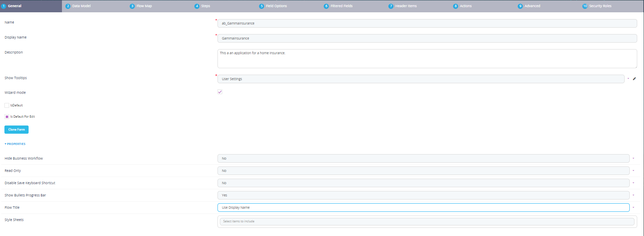Screen dimensions: 644x236
Task: Switch to the Data Model tab
Action: (81, 6)
